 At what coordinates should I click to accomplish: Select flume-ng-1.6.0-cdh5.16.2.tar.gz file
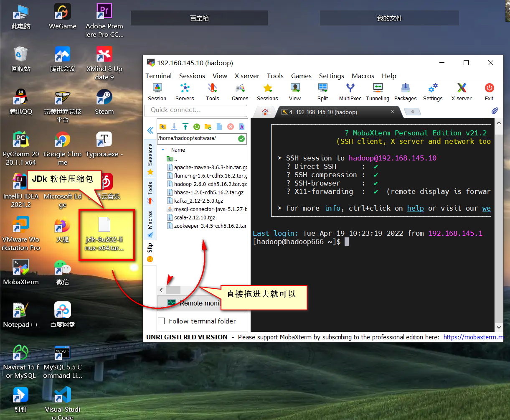(x=207, y=176)
